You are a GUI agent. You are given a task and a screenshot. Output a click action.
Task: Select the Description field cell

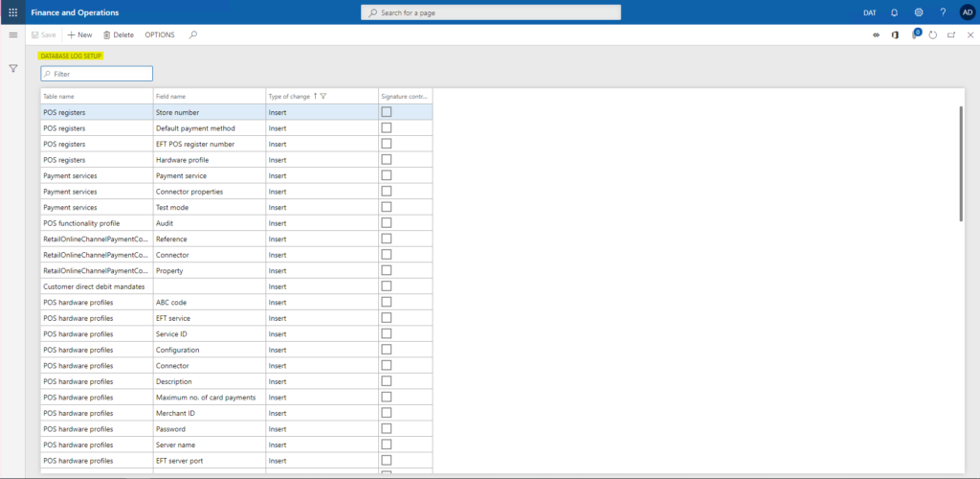pyautogui.click(x=210, y=381)
